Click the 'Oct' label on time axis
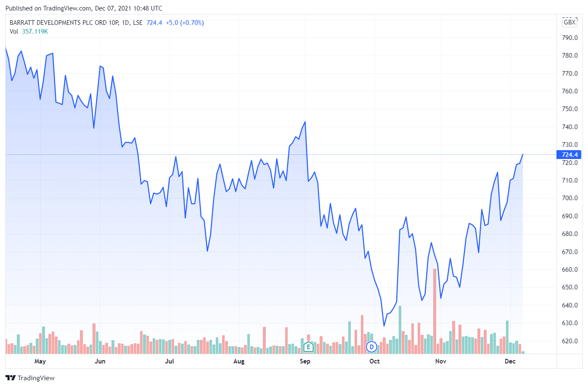Screen dimensions: 588x387 coord(374,361)
